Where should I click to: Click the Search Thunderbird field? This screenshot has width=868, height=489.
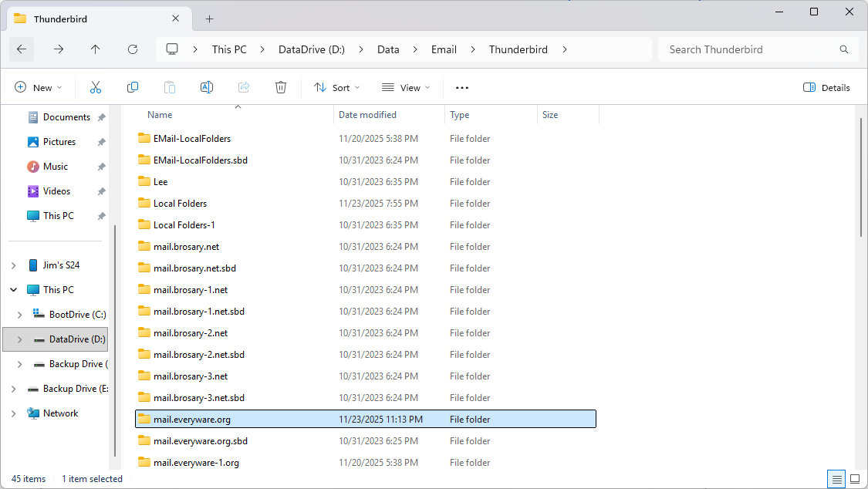[748, 49]
